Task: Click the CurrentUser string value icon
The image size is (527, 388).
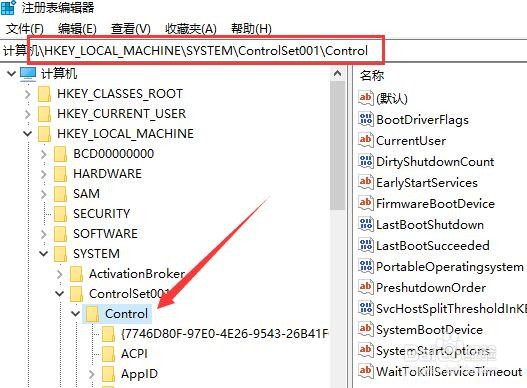Action: point(366,140)
